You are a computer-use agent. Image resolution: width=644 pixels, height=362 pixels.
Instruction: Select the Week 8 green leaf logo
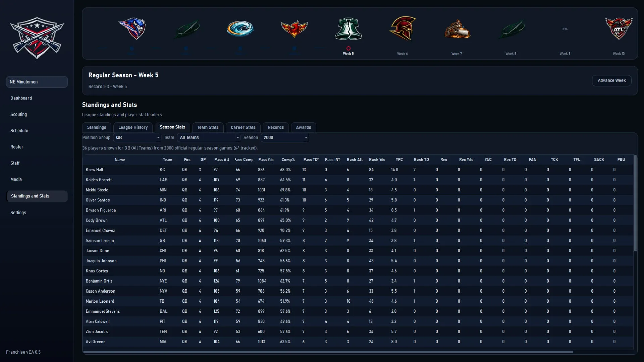point(511,29)
